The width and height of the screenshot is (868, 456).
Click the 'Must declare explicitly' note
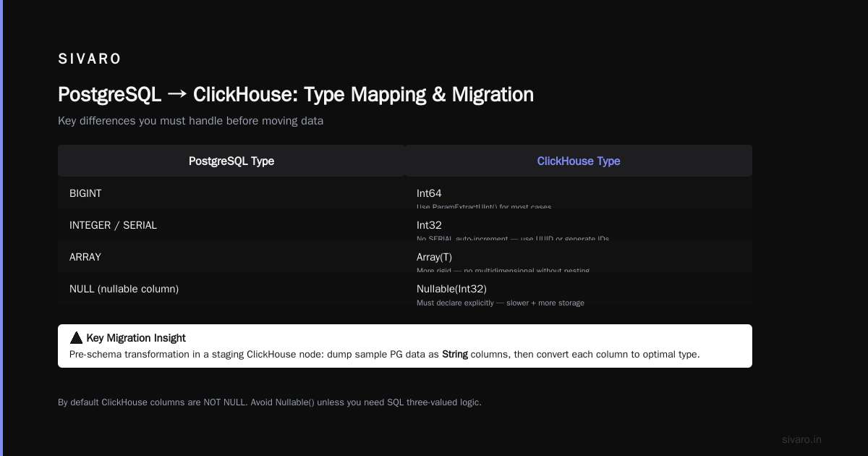pyautogui.click(x=501, y=303)
